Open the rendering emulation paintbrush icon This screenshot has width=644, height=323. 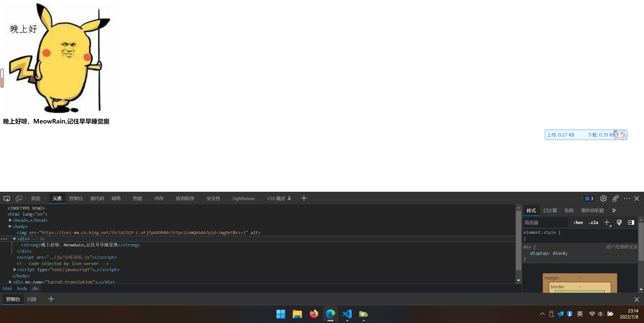(x=619, y=222)
